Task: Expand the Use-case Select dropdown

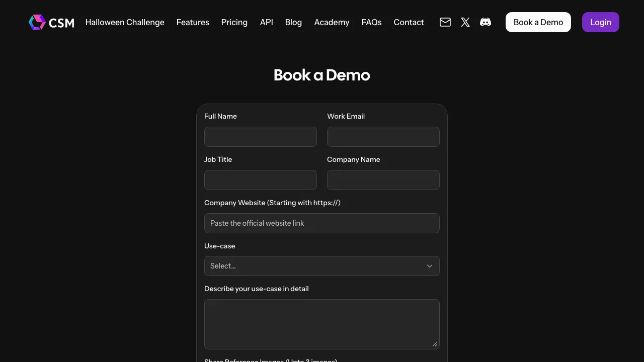Action: click(321, 266)
